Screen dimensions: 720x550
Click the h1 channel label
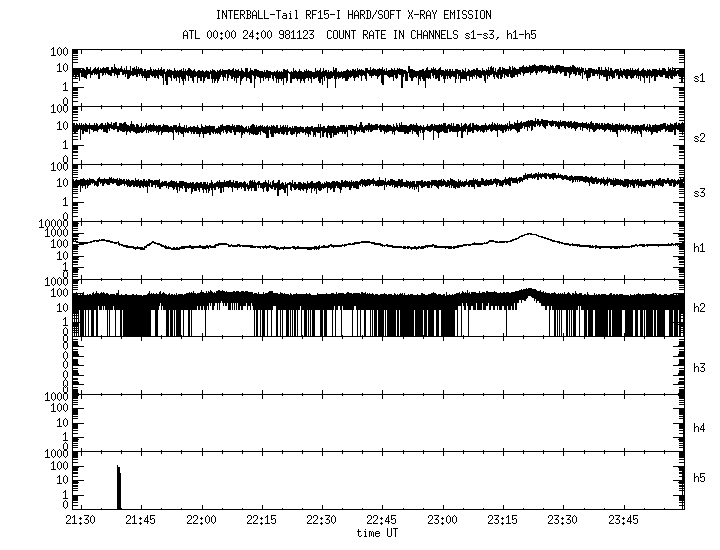click(x=699, y=249)
